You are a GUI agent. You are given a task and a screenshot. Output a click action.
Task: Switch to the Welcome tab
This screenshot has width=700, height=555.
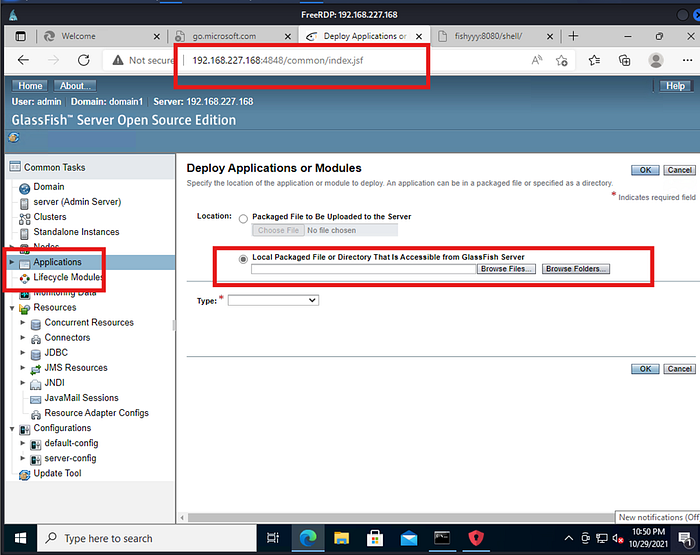point(100,36)
